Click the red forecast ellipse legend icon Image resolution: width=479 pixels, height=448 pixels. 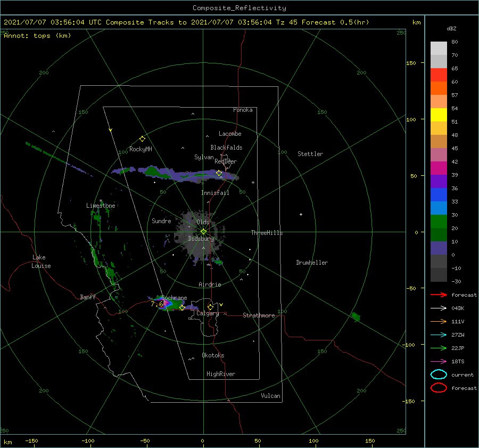439,388
